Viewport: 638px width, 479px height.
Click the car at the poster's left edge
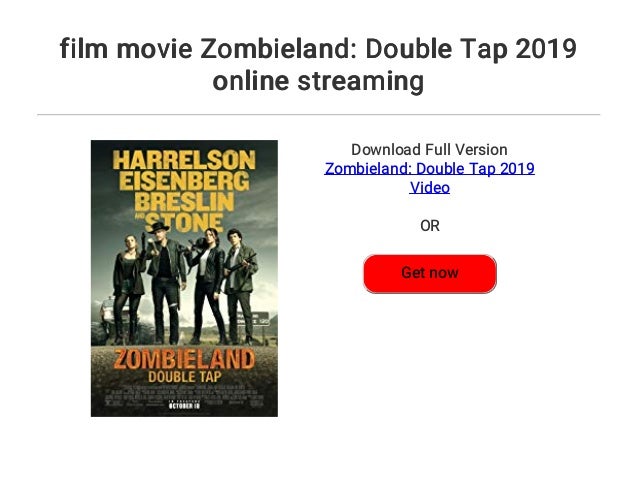(108, 311)
